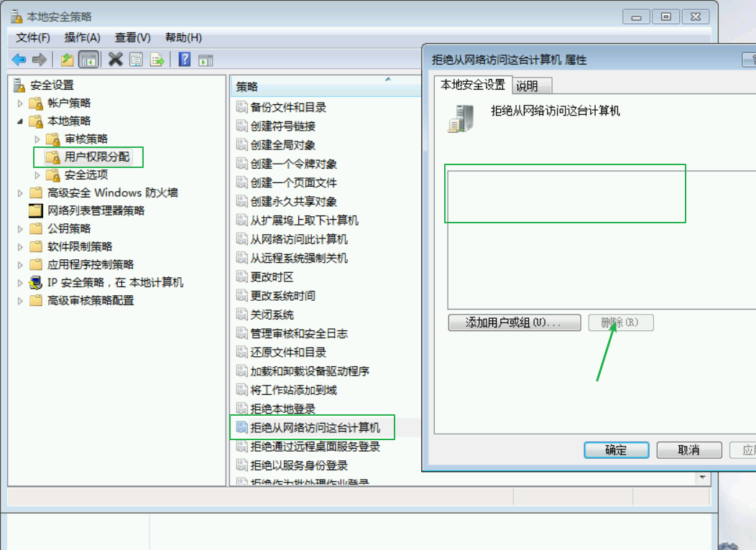Select the 从网络访问此计算机 policy
Viewport: 756px width, 550px height.
(x=299, y=239)
